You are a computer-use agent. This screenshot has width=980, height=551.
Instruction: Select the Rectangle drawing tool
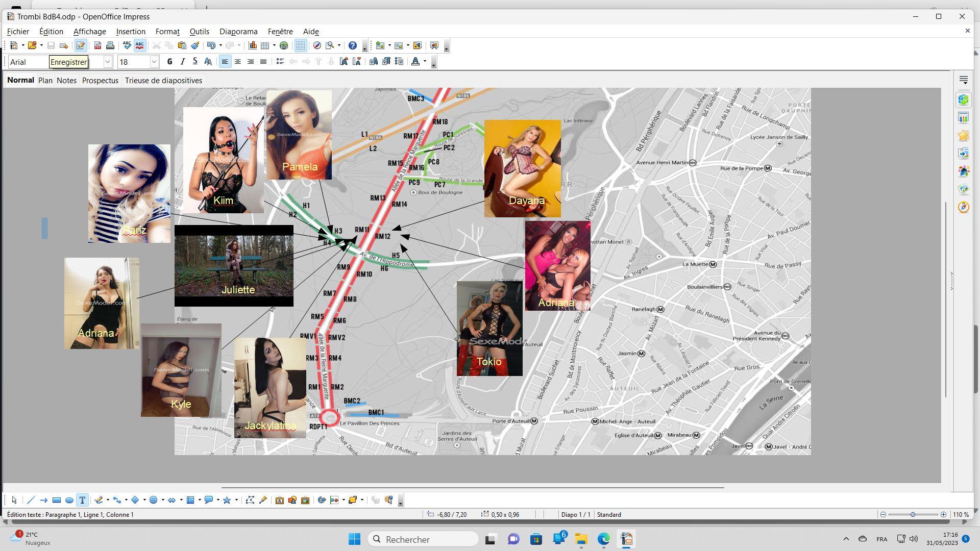point(56,500)
